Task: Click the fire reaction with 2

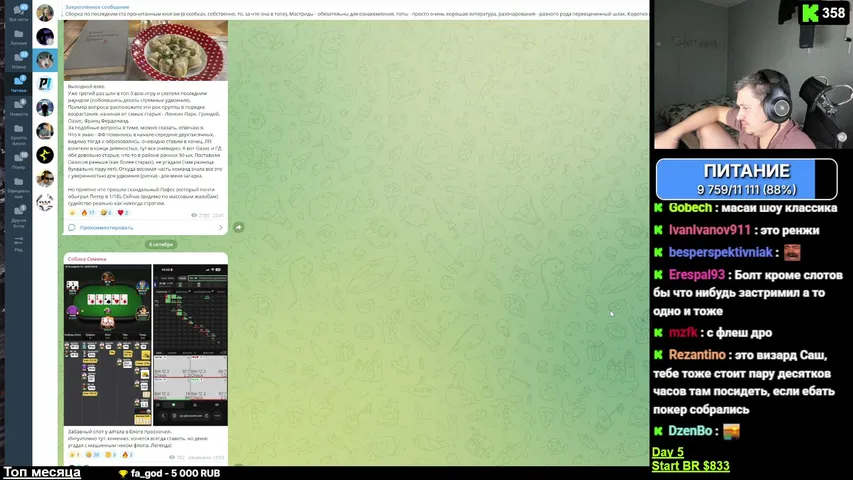Action: pyautogui.click(x=127, y=455)
